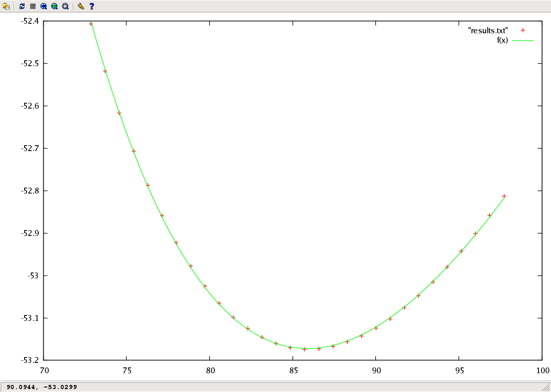This screenshot has height=392, width=551.
Task: Click the red plus legend marker
Action: (523, 30)
